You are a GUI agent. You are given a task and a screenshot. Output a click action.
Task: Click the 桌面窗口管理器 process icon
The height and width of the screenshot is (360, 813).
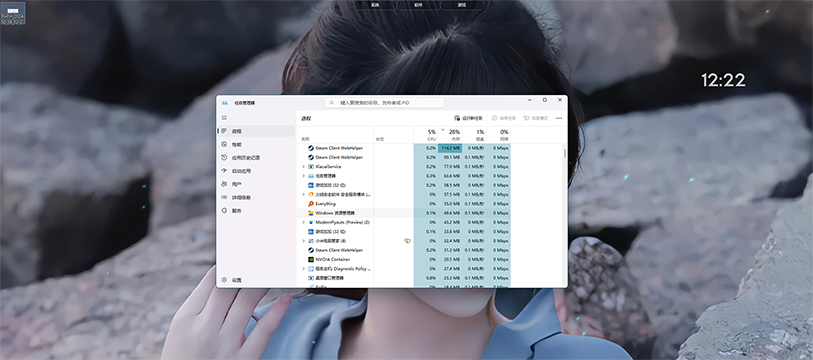click(x=311, y=278)
